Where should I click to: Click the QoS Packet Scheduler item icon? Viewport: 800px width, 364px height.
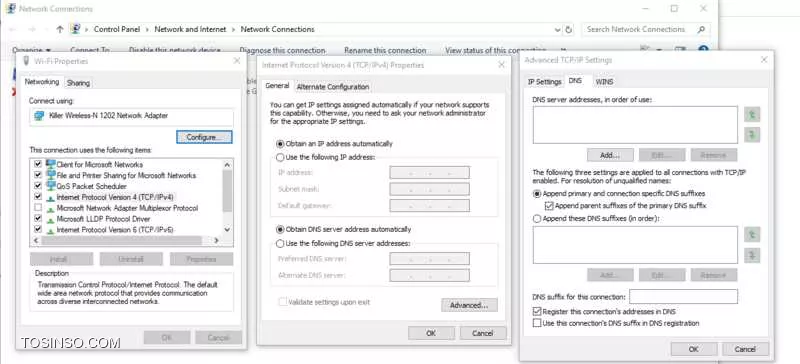(x=51, y=186)
